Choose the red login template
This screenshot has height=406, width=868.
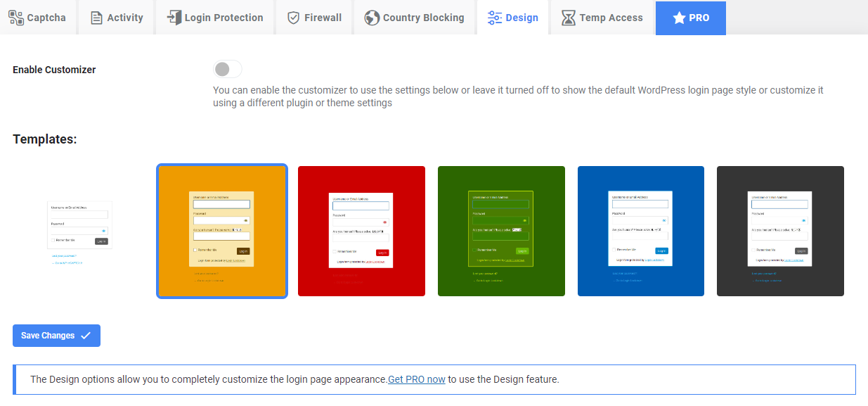pos(361,231)
